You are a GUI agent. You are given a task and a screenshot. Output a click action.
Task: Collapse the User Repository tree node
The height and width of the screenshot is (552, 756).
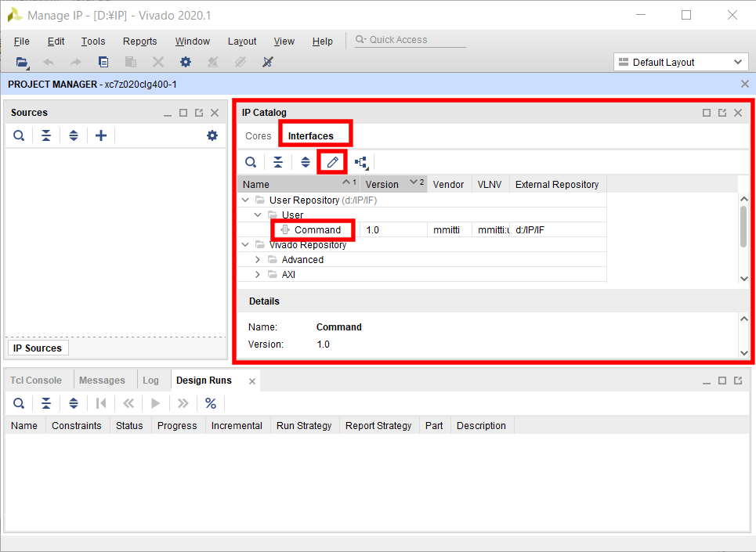point(245,200)
